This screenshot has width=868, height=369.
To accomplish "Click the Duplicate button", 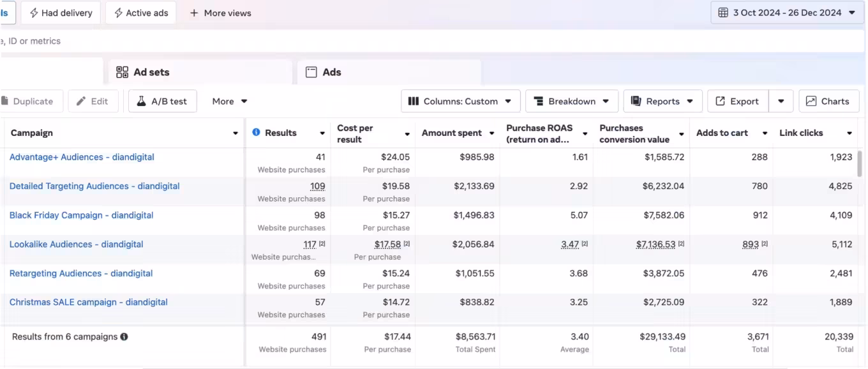I will pyautogui.click(x=31, y=101).
